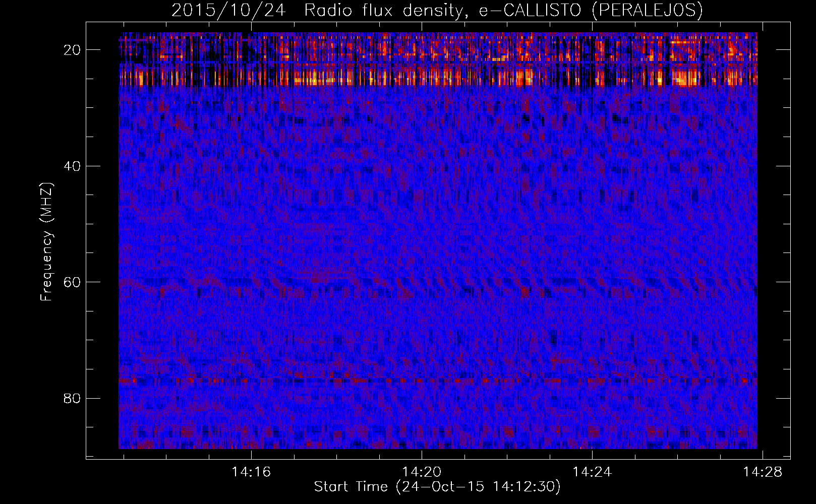
Task: Click the plot title beginning "2015/10/24 Radio flux density"
Action: point(437,11)
